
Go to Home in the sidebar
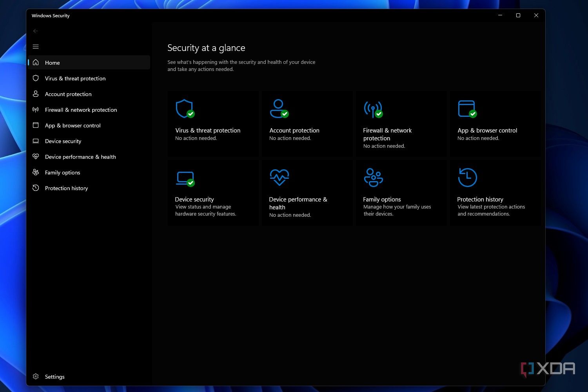tap(53, 63)
